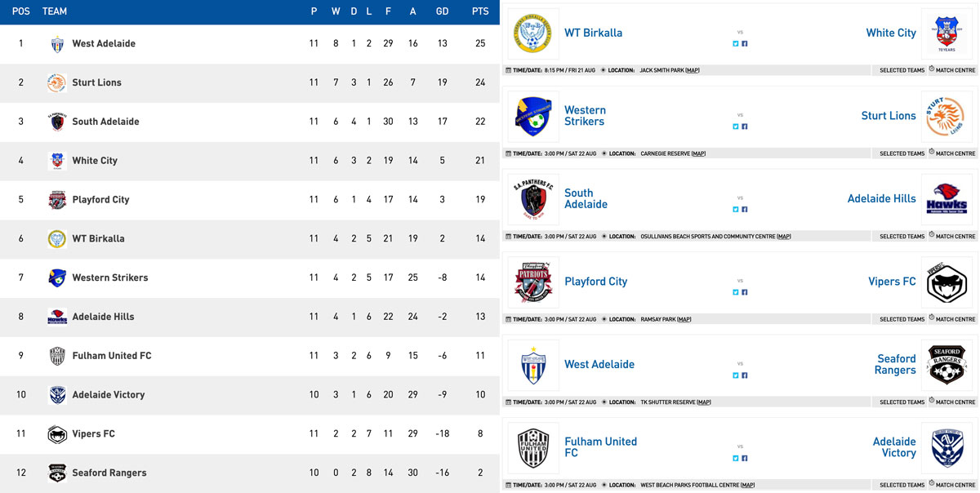
Task: Click the Sturt Lions logo in fixtures
Action: pyautogui.click(x=946, y=117)
